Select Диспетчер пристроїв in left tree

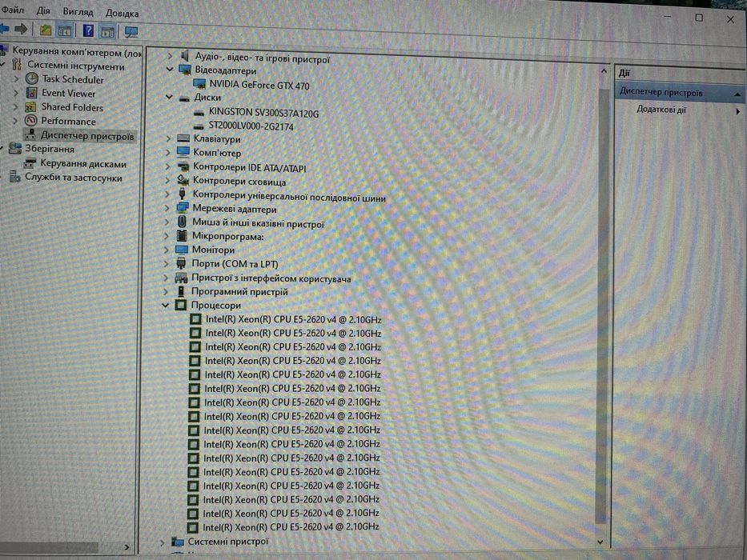(x=87, y=136)
